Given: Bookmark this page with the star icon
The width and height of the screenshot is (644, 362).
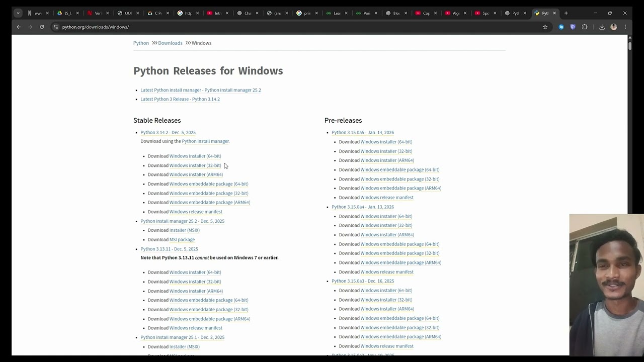Looking at the screenshot, I should coord(545,27).
